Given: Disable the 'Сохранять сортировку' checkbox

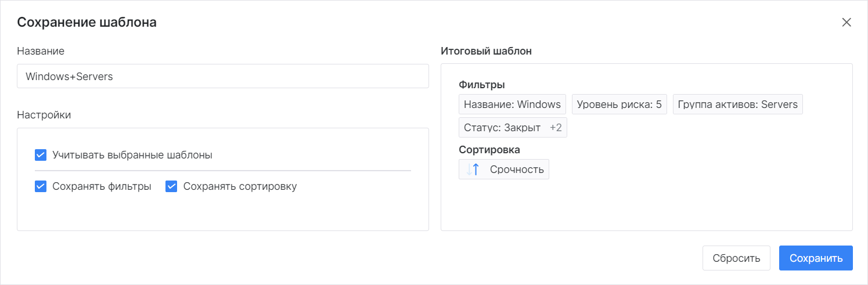Looking at the screenshot, I should click(x=171, y=186).
